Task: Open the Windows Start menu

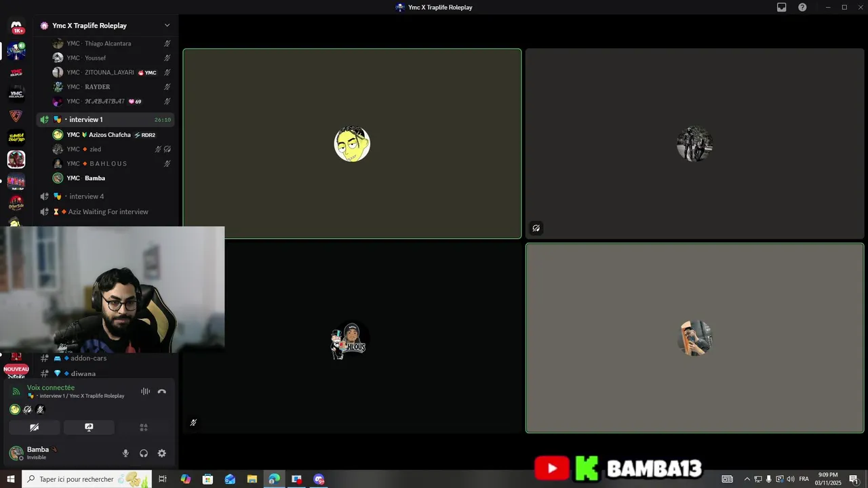Action: click(x=11, y=479)
